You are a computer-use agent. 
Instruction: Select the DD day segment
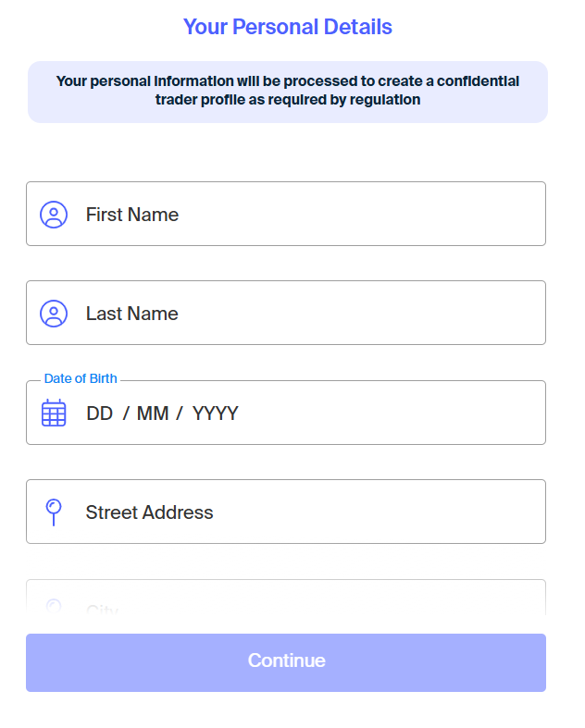click(99, 413)
